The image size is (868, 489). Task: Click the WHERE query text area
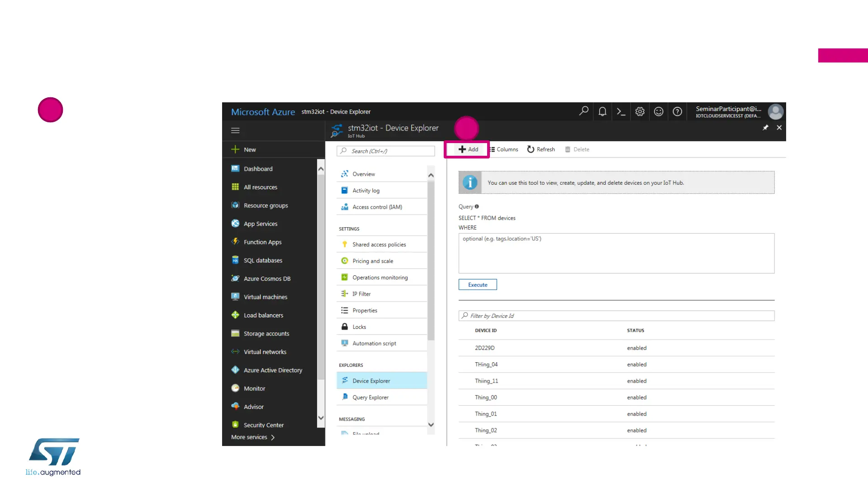point(616,253)
